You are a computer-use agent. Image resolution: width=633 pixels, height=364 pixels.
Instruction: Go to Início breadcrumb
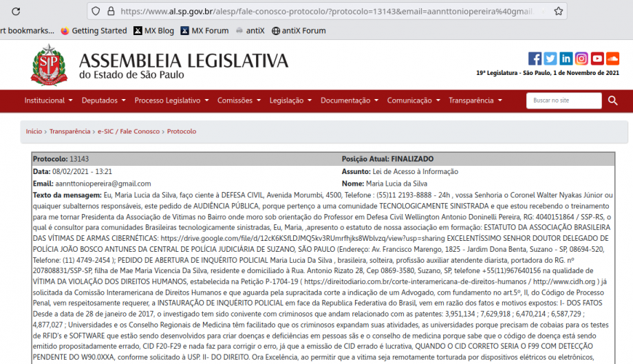pyautogui.click(x=34, y=131)
